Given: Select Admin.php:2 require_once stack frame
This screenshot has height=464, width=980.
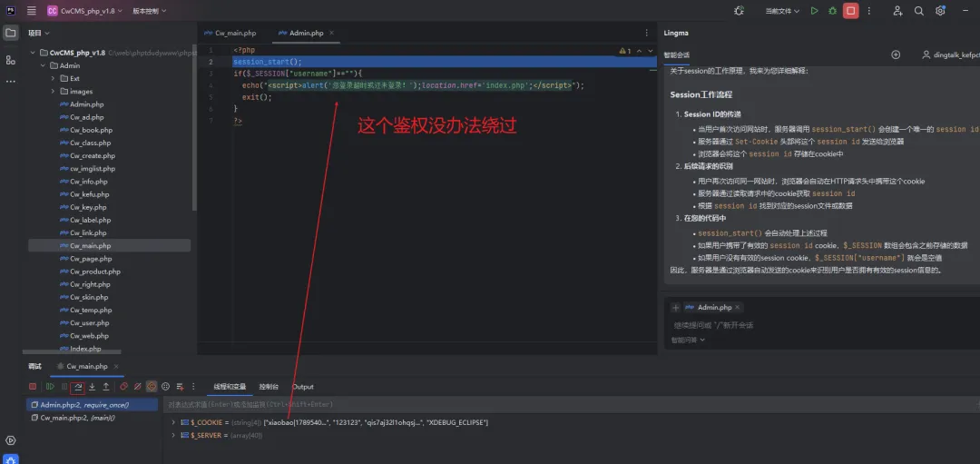Looking at the screenshot, I should (93, 405).
